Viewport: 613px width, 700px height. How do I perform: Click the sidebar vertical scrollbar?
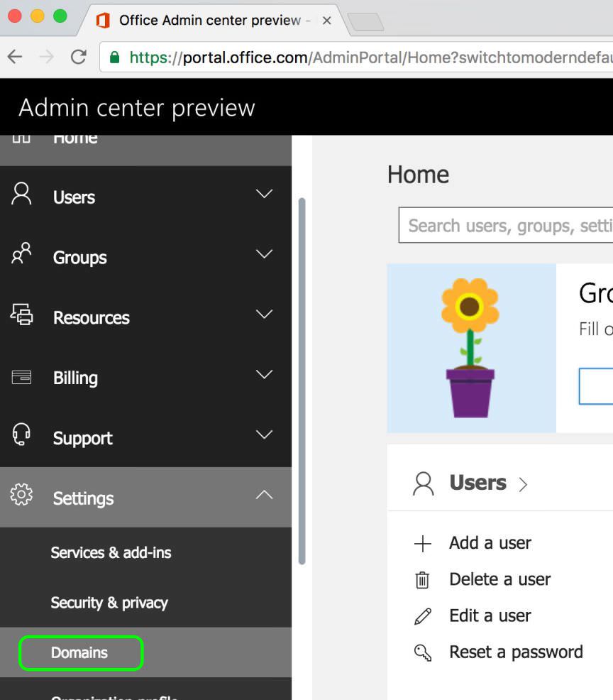(x=302, y=381)
